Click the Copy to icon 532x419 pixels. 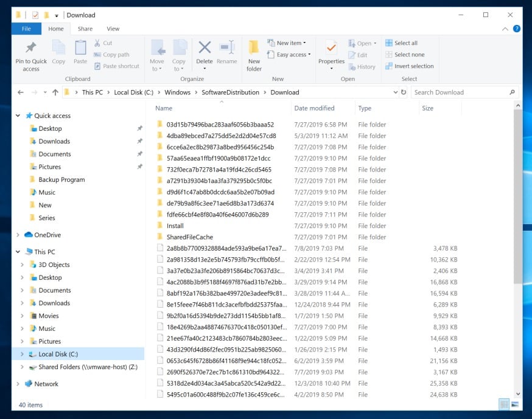click(x=179, y=47)
